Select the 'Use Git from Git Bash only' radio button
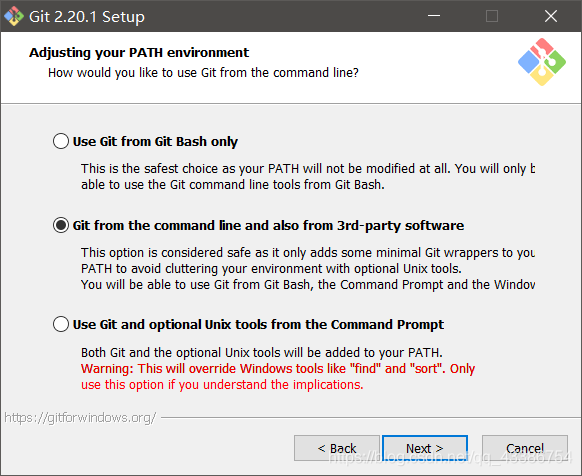The width and height of the screenshot is (582, 476). click(x=61, y=141)
